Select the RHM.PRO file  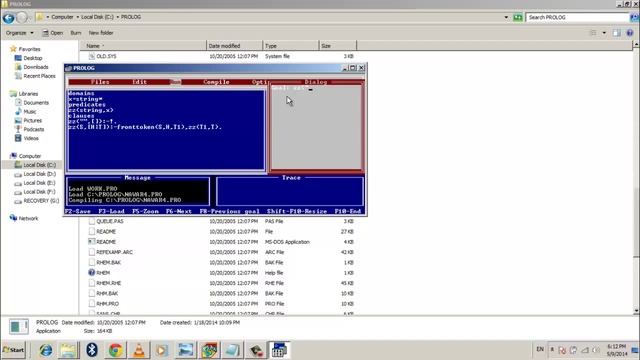point(107,304)
